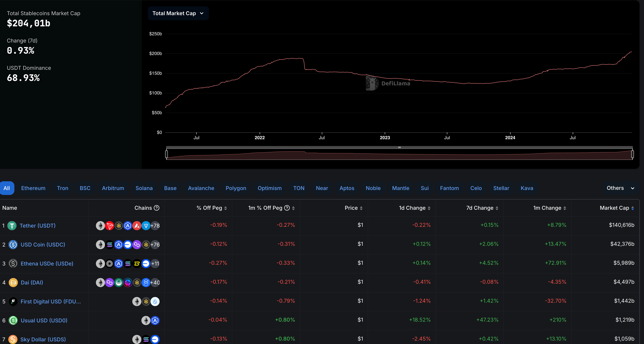Sort by 1m % Off Peg column
This screenshot has height=344, width=644.
coord(293,208)
